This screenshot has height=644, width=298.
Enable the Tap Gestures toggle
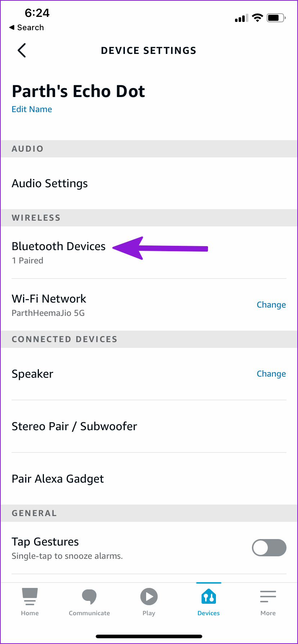(269, 548)
